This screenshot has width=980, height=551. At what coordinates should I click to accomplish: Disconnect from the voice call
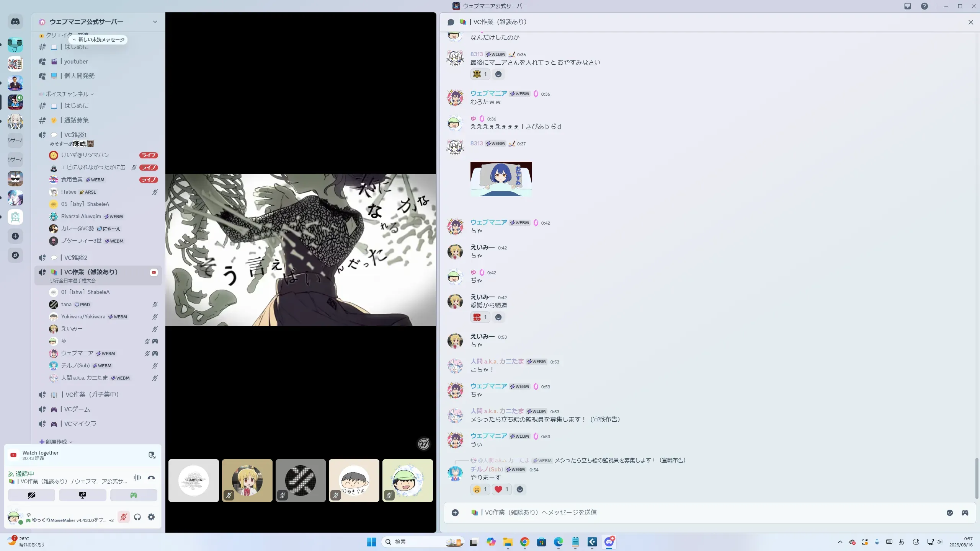(x=151, y=478)
